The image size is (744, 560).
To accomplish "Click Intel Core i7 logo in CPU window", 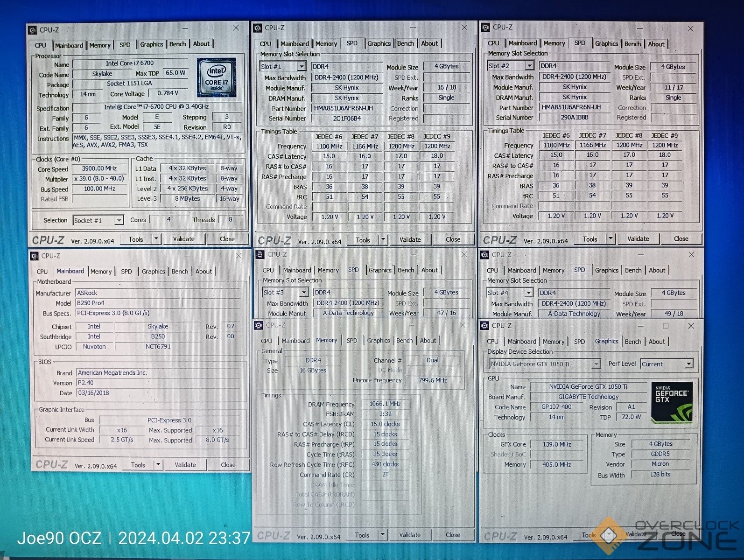I will coord(216,77).
